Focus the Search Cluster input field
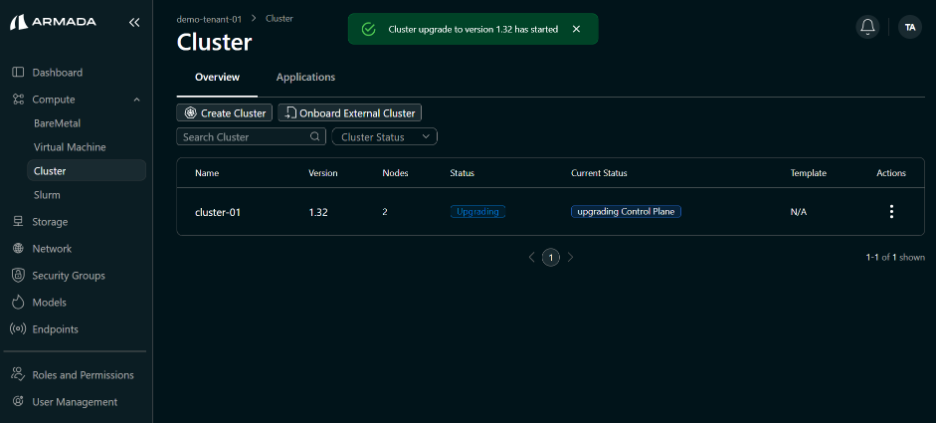This screenshot has width=936, height=423. click(x=251, y=137)
